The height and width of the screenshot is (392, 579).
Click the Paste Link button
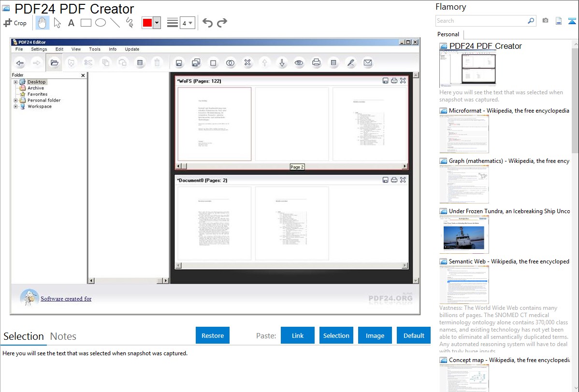pos(298,335)
